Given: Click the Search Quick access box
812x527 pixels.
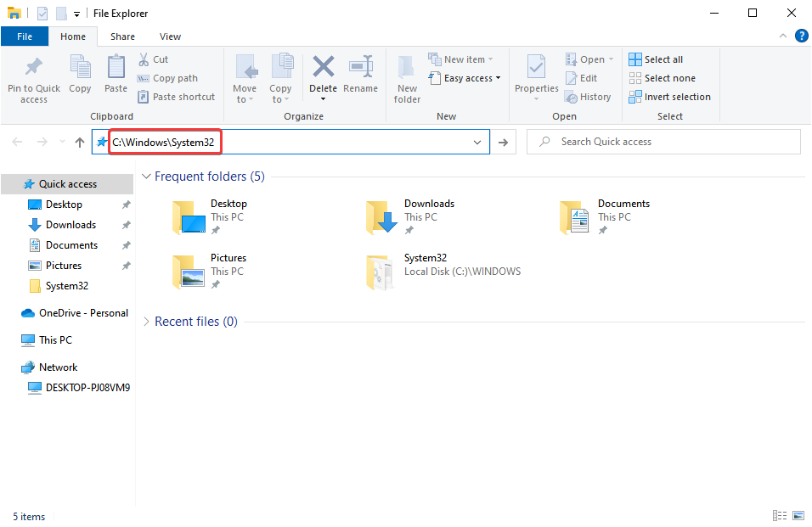Looking at the screenshot, I should coord(664,142).
